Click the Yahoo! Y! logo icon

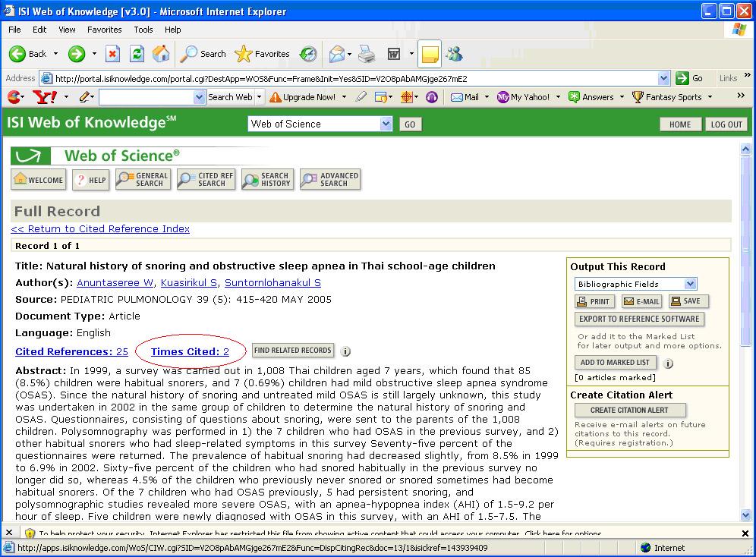[x=45, y=97]
